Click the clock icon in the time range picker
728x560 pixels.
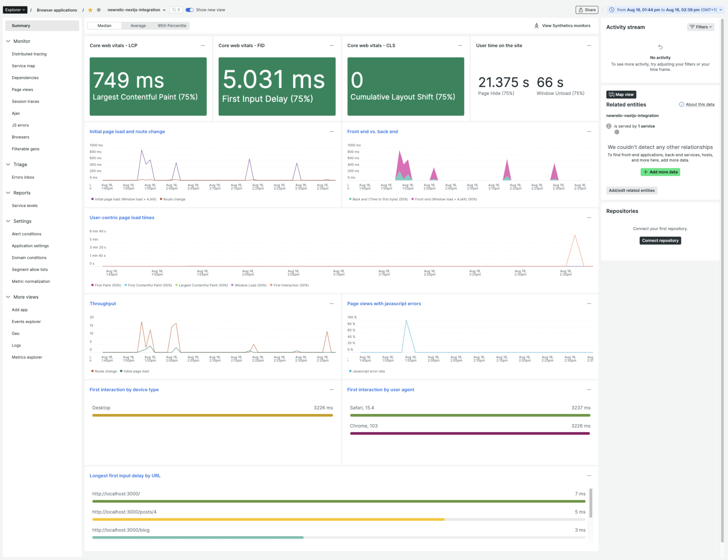tap(611, 9)
